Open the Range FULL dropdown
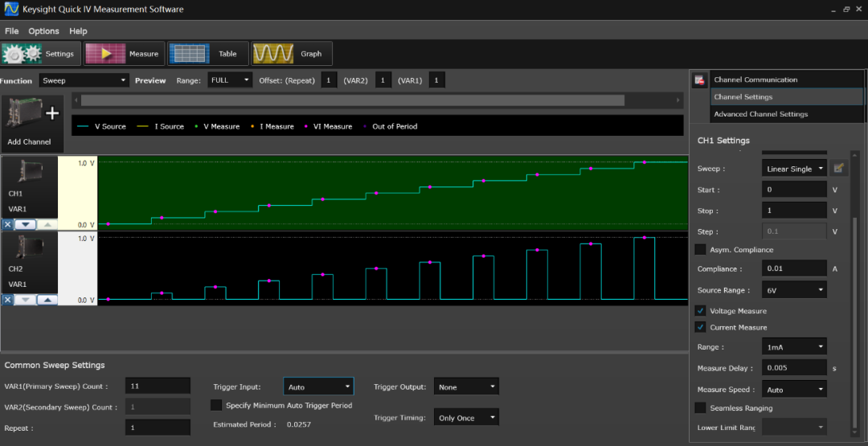Viewport: 868px width, 446px height. (x=230, y=80)
